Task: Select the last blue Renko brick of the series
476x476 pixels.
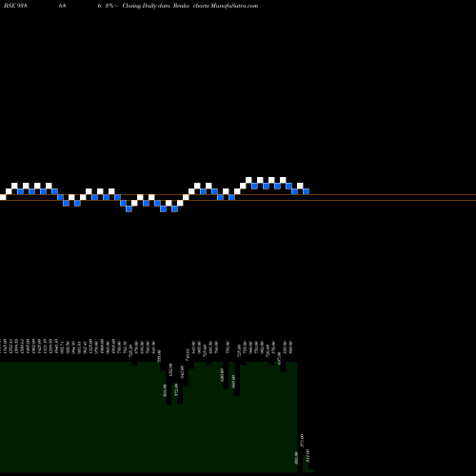Action: 306,191
